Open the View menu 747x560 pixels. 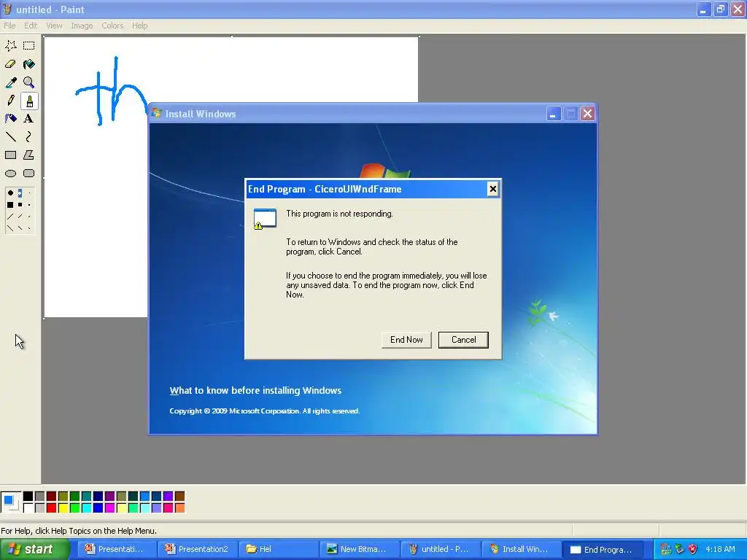click(x=54, y=26)
